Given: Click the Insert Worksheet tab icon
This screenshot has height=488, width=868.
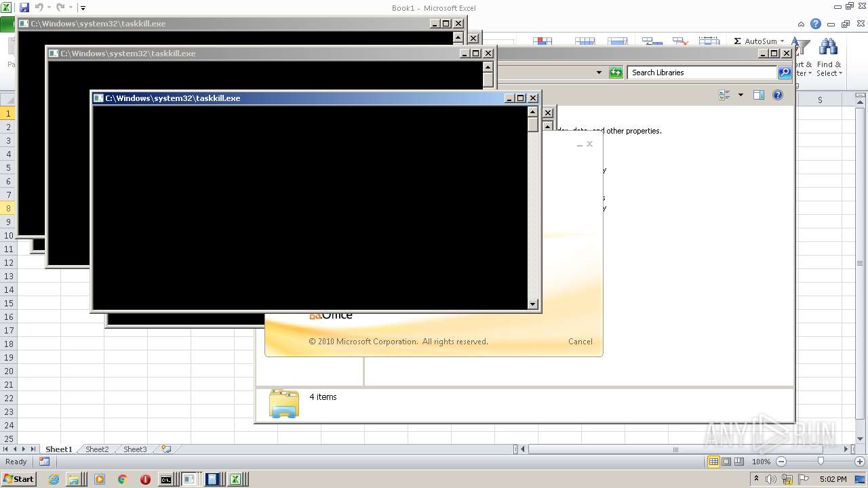Looking at the screenshot, I should tap(166, 449).
